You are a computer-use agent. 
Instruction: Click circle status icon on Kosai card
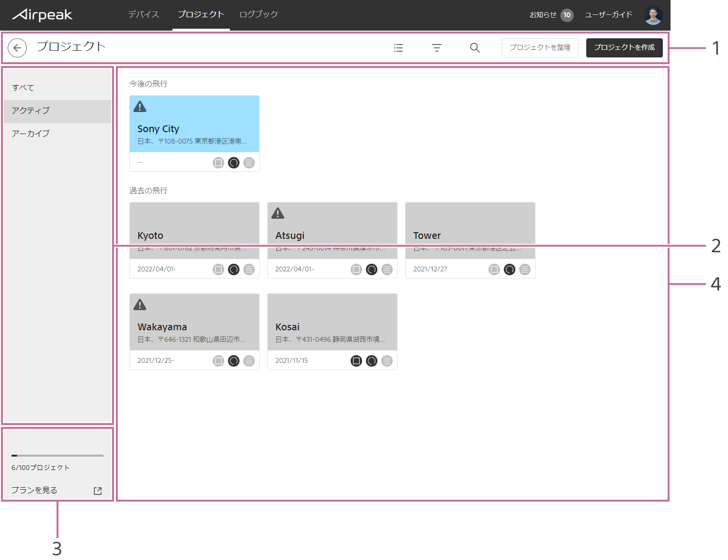pos(372,361)
